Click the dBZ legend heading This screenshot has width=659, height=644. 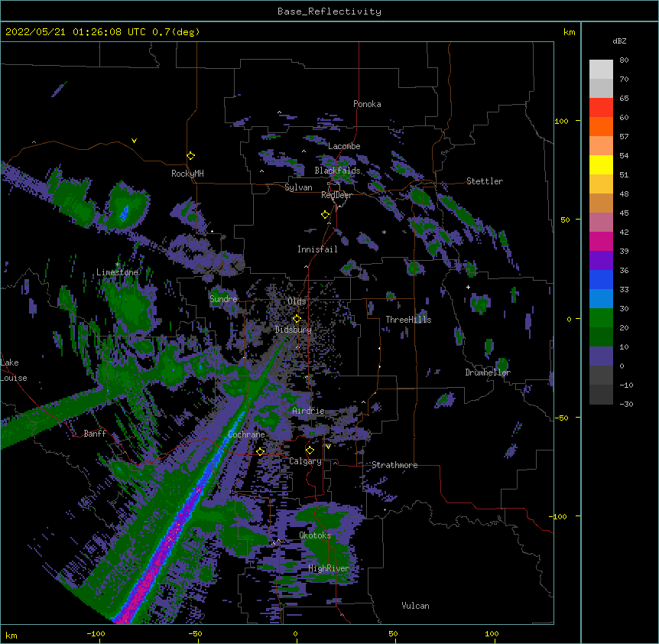tap(619, 41)
